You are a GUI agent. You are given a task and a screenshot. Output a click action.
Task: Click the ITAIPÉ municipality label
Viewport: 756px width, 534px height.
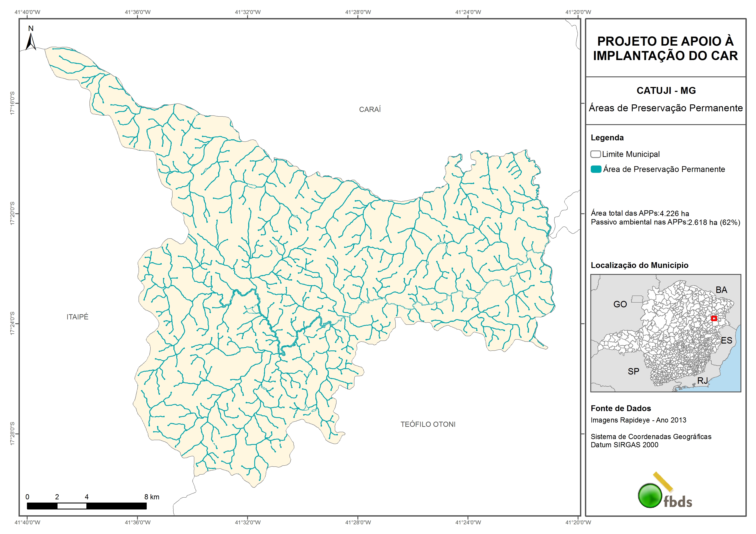click(77, 317)
